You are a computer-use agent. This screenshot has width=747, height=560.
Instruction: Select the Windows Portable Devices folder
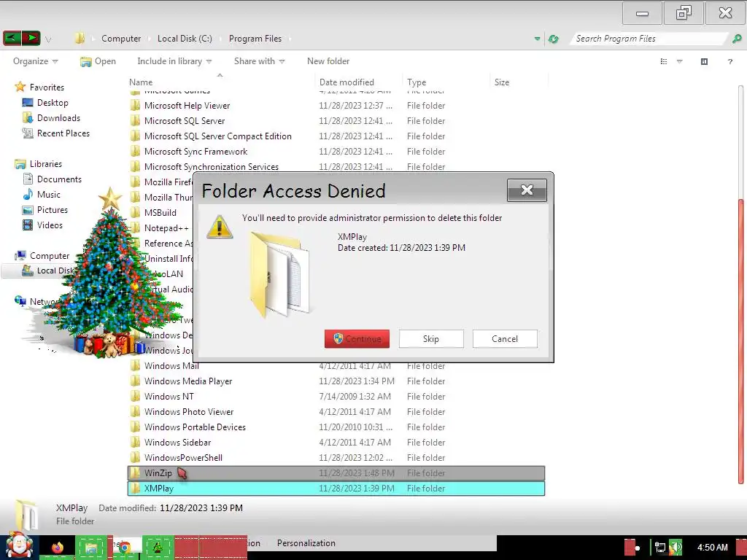pyautogui.click(x=195, y=427)
